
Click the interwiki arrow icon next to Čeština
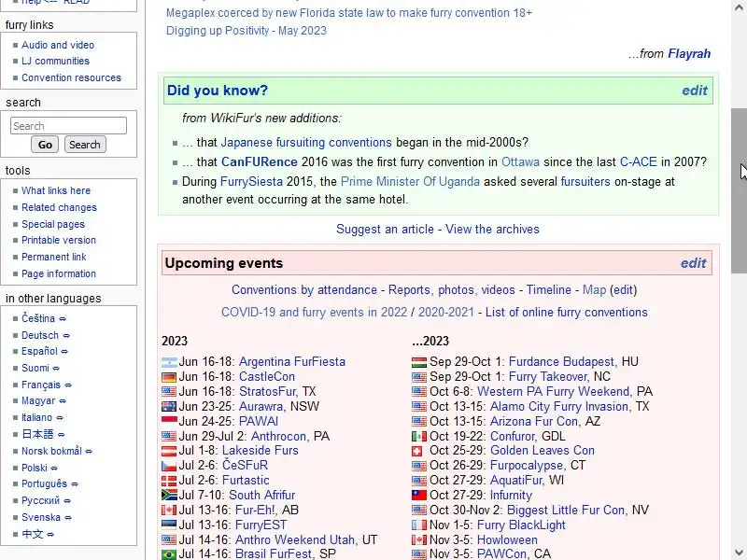63,319
